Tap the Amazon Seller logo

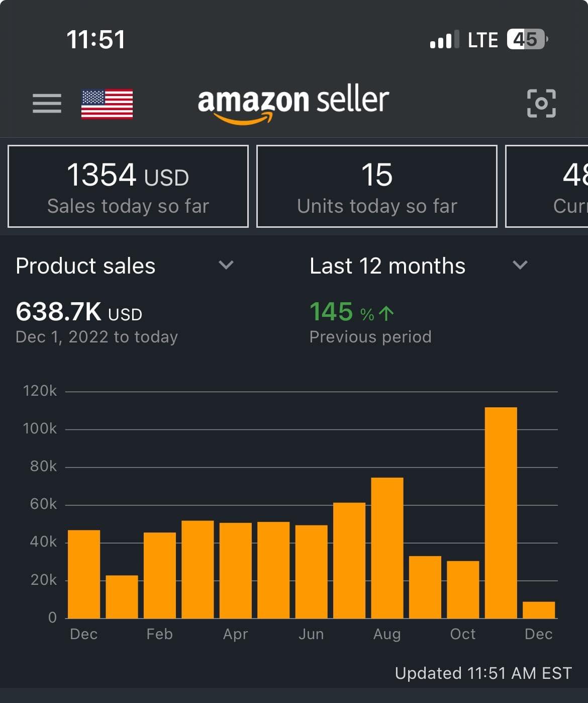click(293, 104)
